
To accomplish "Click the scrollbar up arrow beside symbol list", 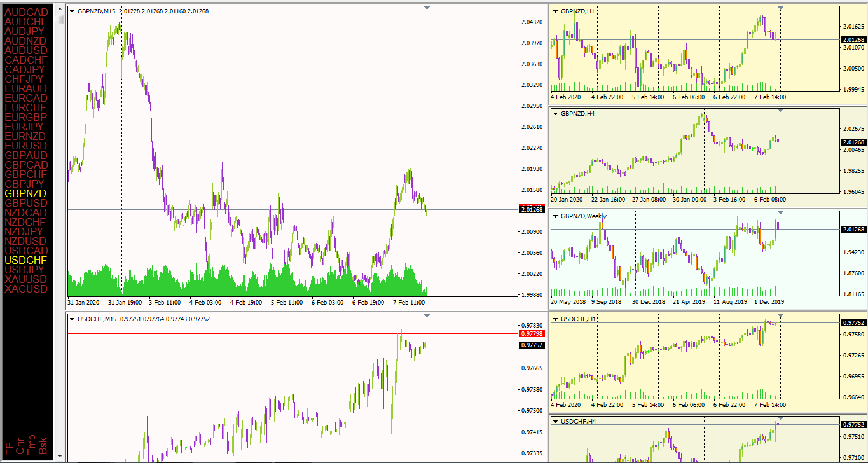I will (x=60, y=10).
